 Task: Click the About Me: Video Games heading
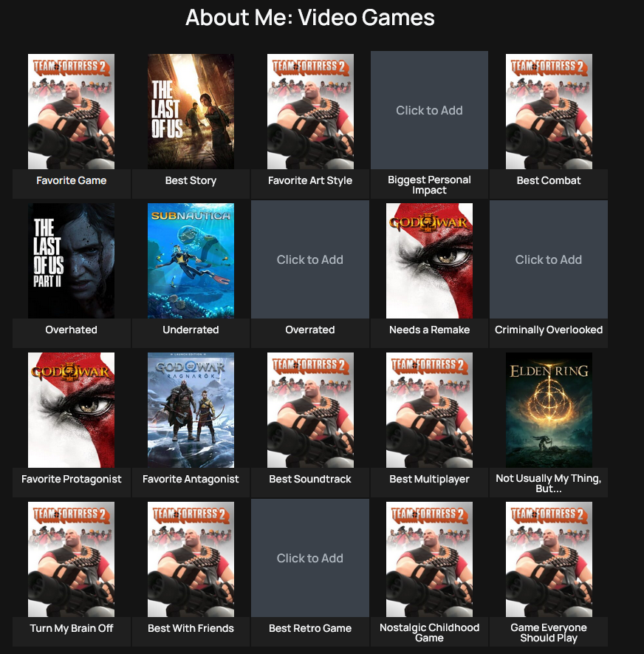pos(310,18)
